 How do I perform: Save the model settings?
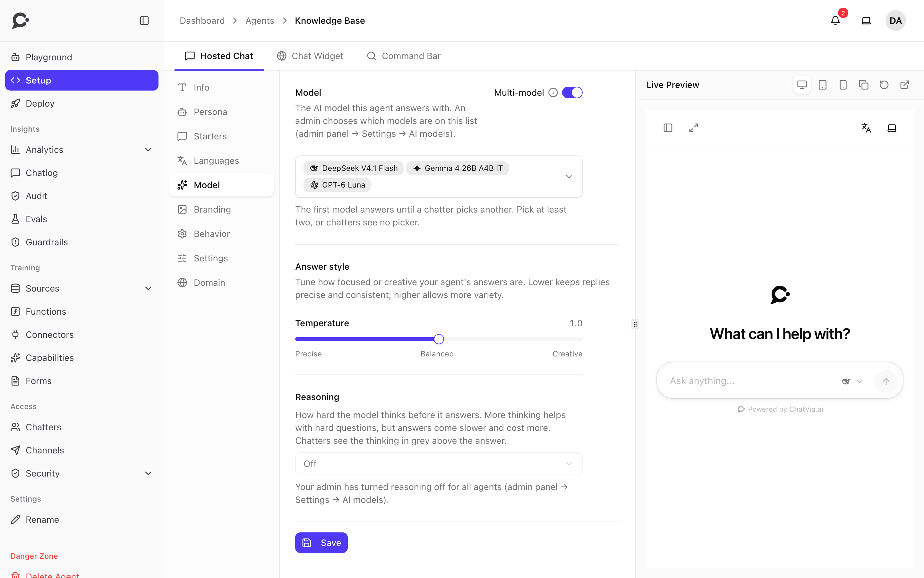click(321, 543)
